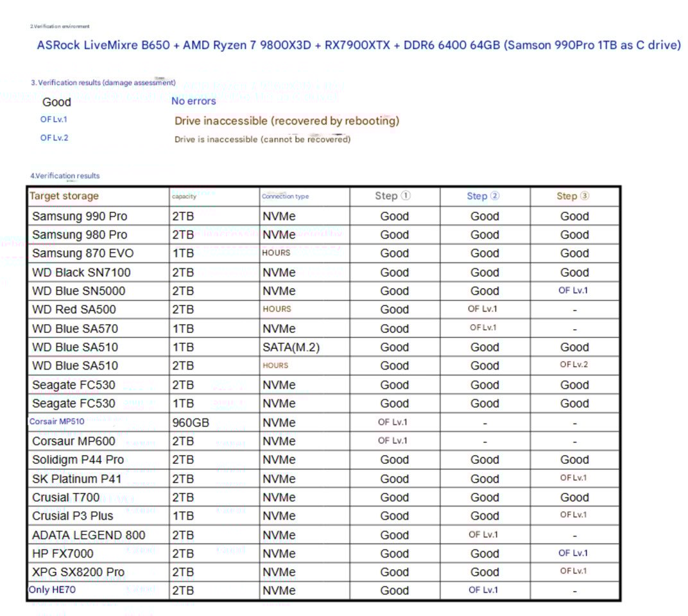The height and width of the screenshot is (616, 688).
Task: Select the WD Blue SN5000 Step ③ result
Action: click(x=573, y=291)
